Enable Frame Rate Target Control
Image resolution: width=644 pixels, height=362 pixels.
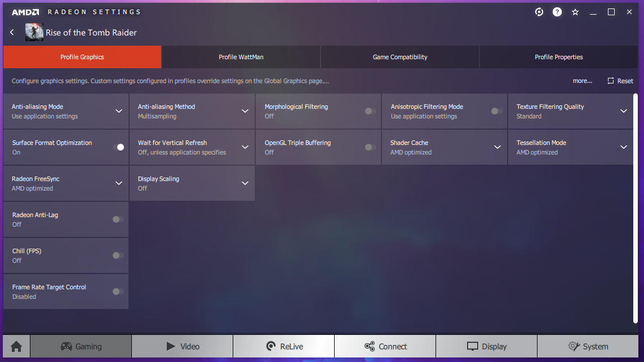pos(118,292)
